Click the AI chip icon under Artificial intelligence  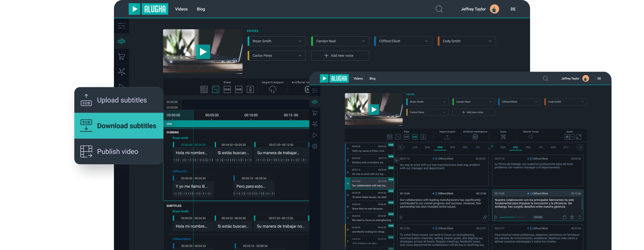(475, 137)
